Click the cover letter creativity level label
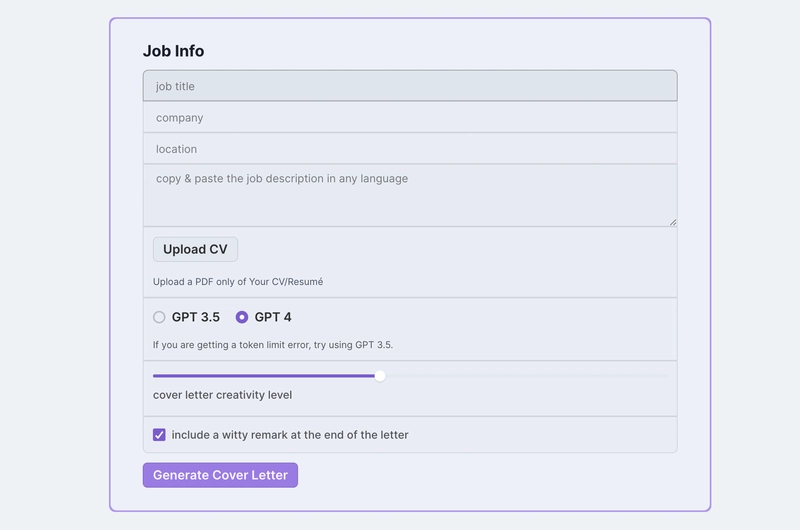800x530 pixels. (x=222, y=395)
